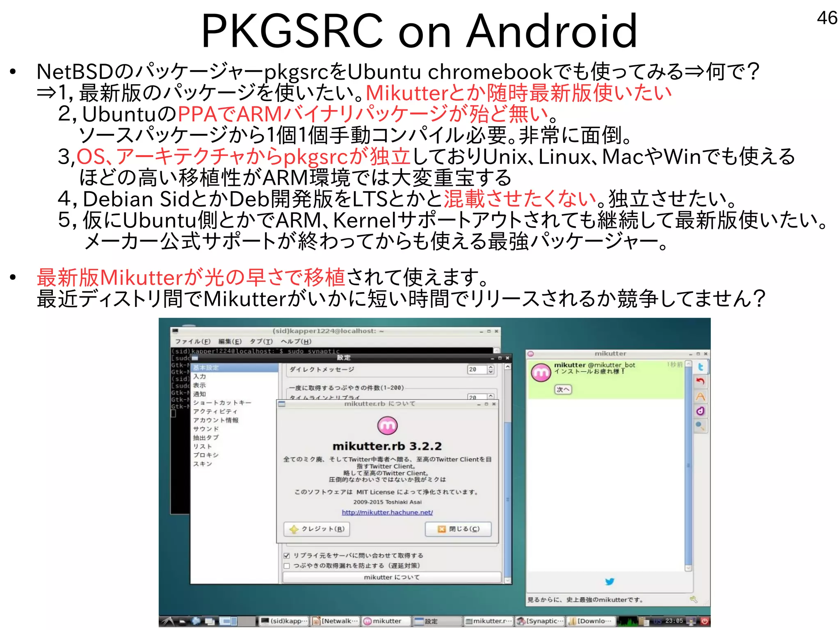Open the orange A tab in mikutter

pyautogui.click(x=701, y=396)
